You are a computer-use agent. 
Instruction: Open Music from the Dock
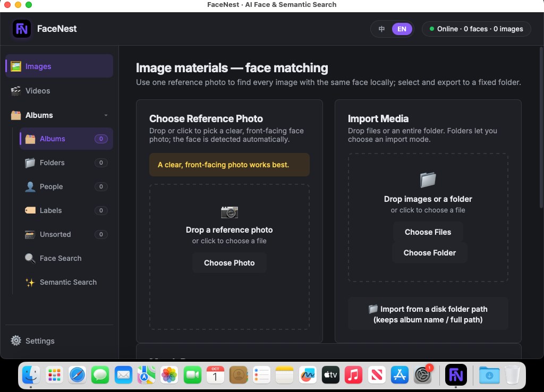point(353,375)
